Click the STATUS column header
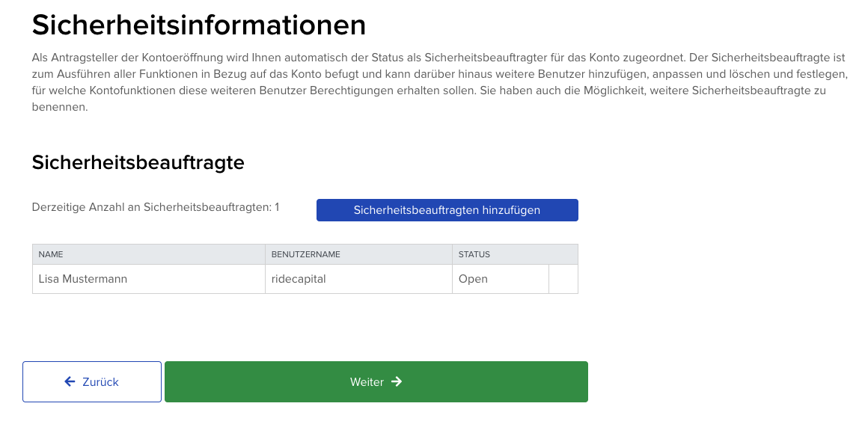This screenshot has height=433, width=868. [x=474, y=254]
